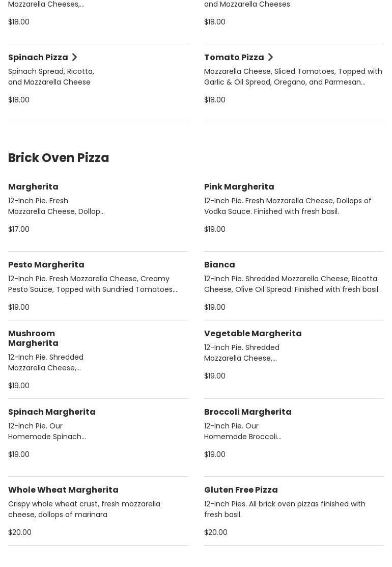
Task: Click the Tomato Pizza description text
Action: pyautogui.click(x=293, y=77)
